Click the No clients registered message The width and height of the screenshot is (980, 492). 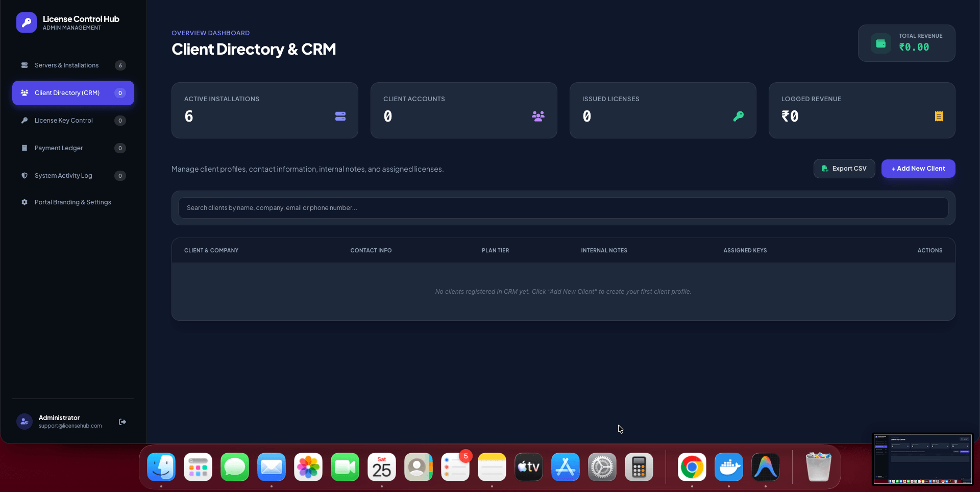point(563,292)
